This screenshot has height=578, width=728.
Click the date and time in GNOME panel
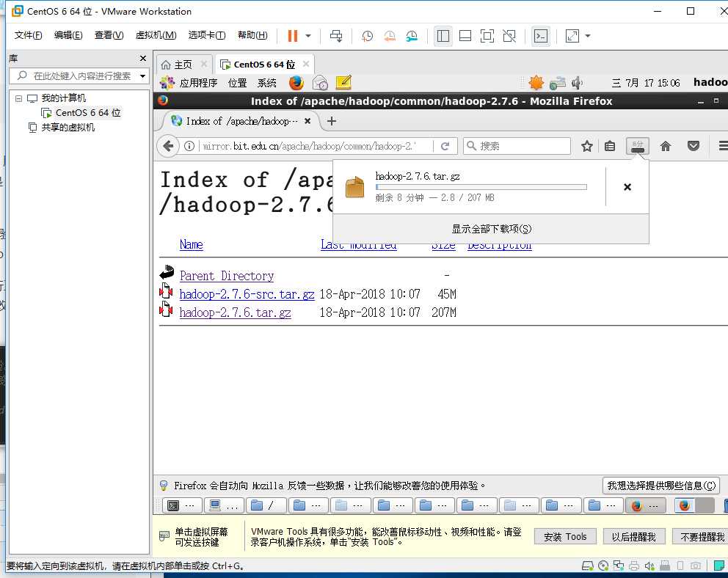click(x=645, y=83)
